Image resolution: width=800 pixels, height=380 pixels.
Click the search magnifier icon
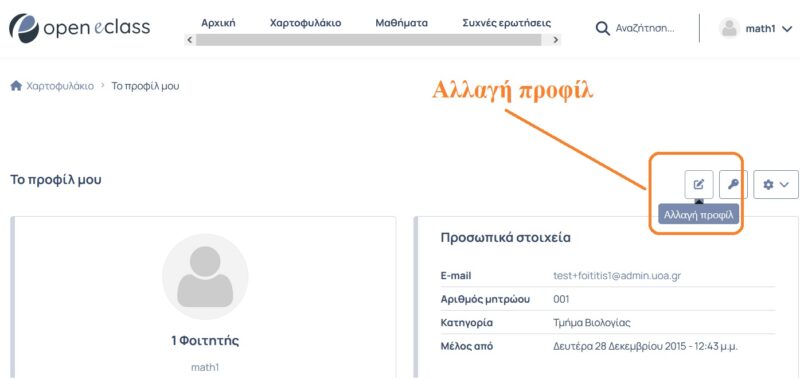pyautogui.click(x=603, y=29)
